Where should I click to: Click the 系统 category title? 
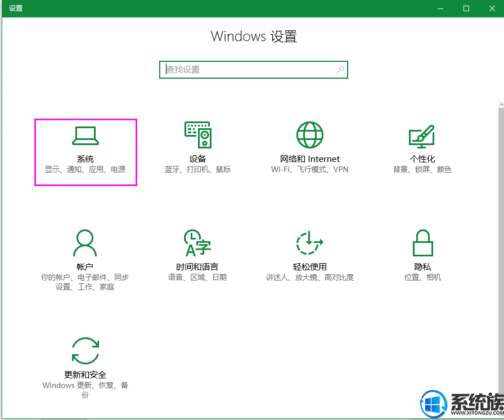pyautogui.click(x=85, y=159)
